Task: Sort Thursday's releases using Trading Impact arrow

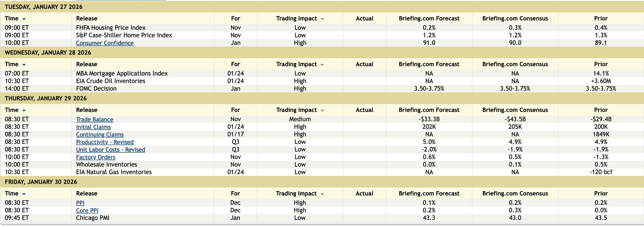Action: [322, 110]
